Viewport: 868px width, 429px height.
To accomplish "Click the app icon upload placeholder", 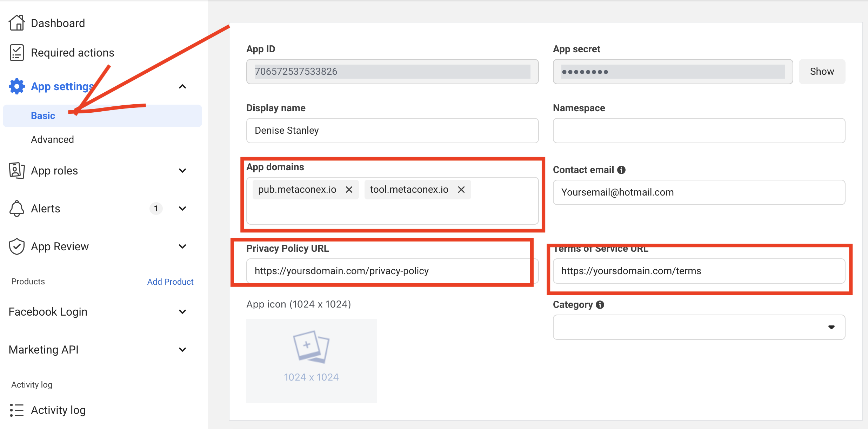I will [311, 361].
